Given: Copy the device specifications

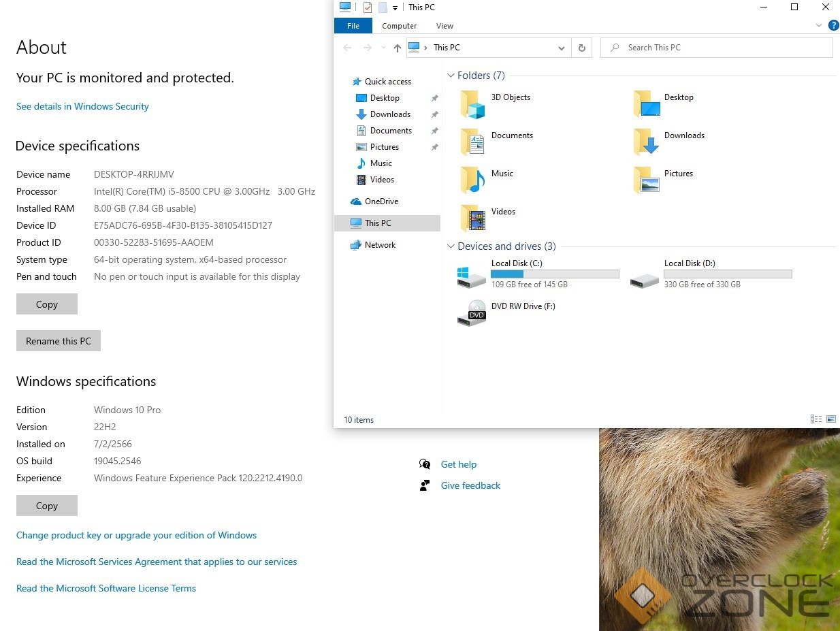Looking at the screenshot, I should click(47, 304).
